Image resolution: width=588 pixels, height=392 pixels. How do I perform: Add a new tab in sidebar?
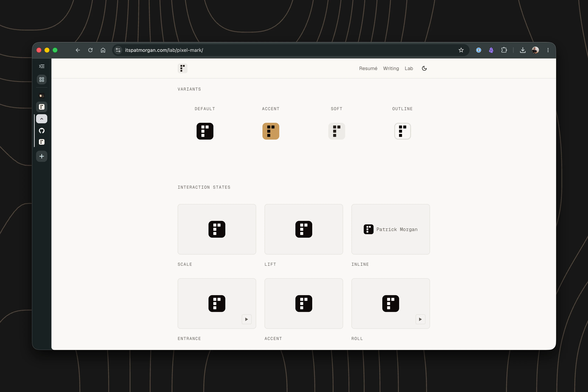click(x=42, y=156)
